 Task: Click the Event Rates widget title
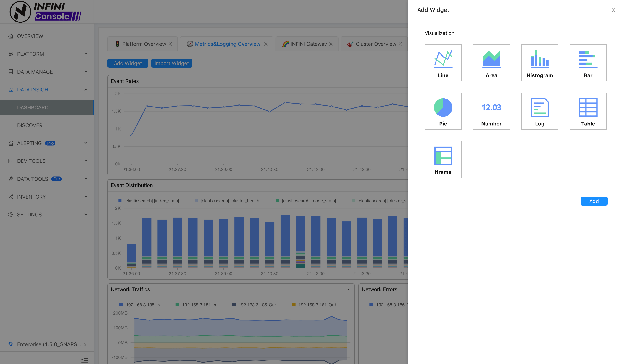[125, 81]
